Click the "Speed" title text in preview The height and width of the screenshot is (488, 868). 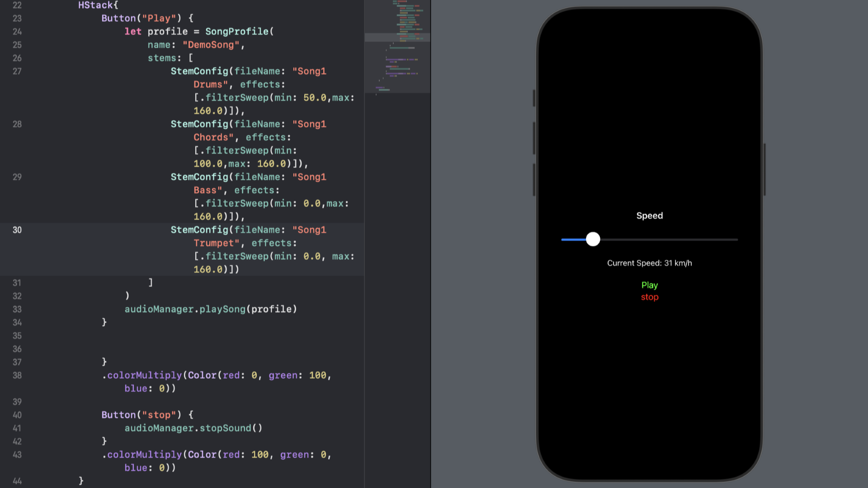649,216
